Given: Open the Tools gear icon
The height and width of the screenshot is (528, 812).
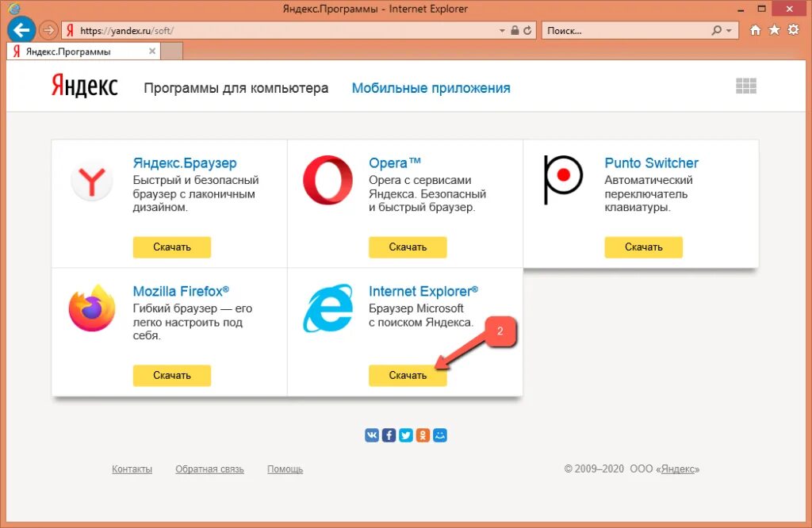Looking at the screenshot, I should (793, 30).
